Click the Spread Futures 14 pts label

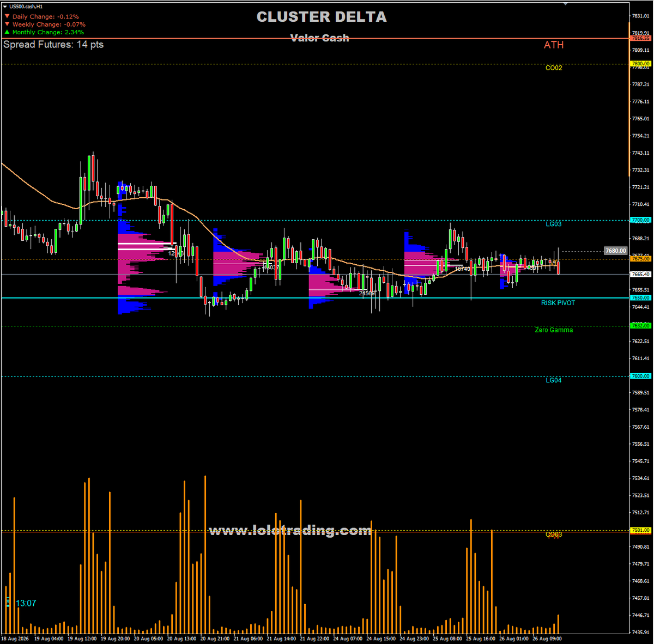tap(53, 45)
